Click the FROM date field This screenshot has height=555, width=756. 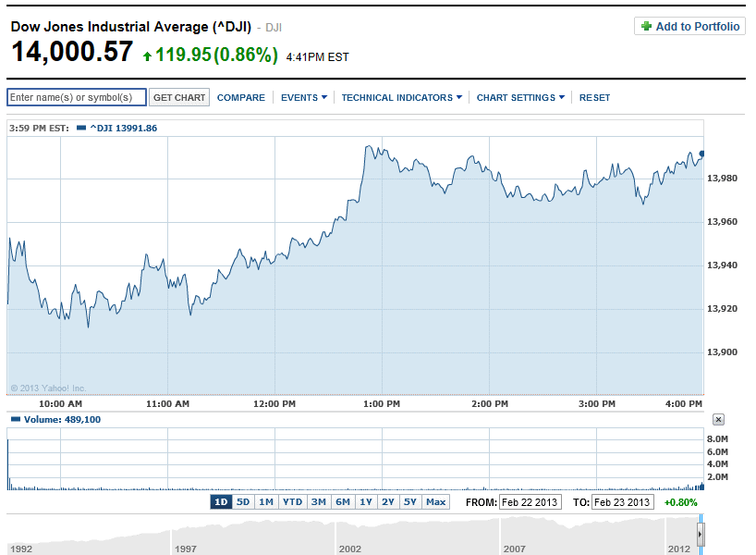click(529, 502)
